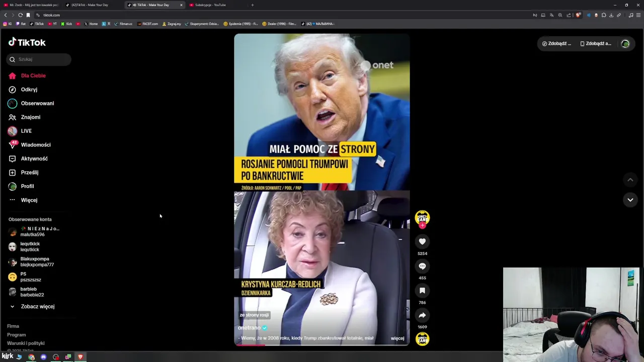Open the Kick bookmark

(x=66, y=24)
